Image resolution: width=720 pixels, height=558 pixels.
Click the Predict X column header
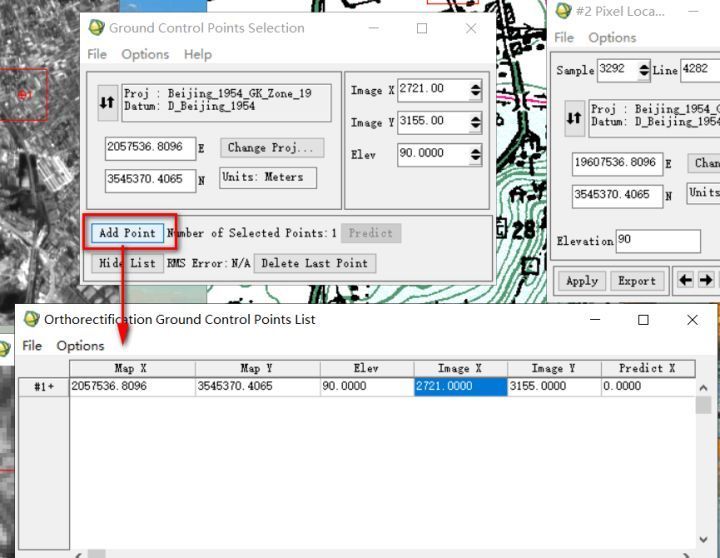648,368
